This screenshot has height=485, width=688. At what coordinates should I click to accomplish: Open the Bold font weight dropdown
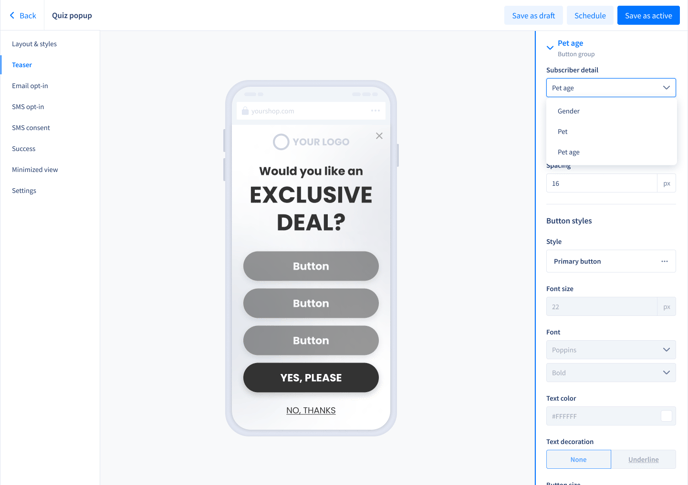pos(611,373)
